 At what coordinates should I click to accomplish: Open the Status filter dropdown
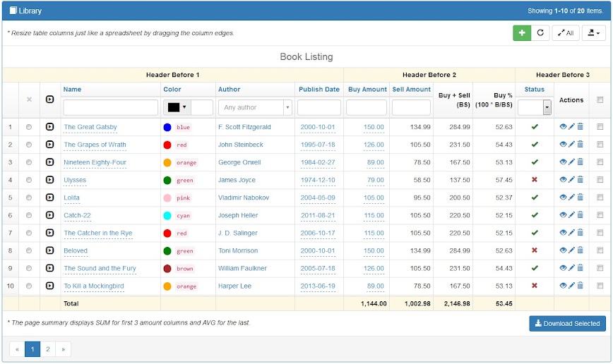point(547,107)
